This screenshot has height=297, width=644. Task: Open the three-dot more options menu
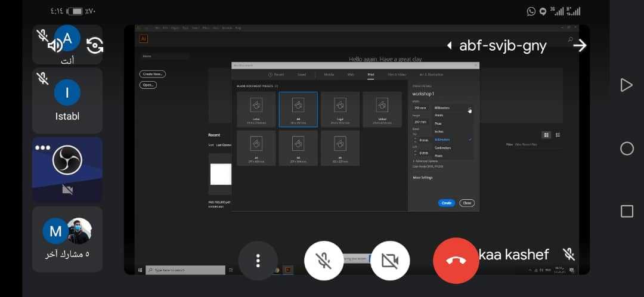click(x=258, y=261)
